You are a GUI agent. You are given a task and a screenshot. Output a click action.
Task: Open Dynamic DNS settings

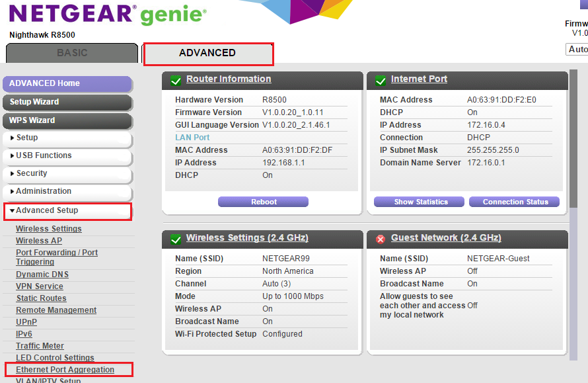pyautogui.click(x=42, y=275)
